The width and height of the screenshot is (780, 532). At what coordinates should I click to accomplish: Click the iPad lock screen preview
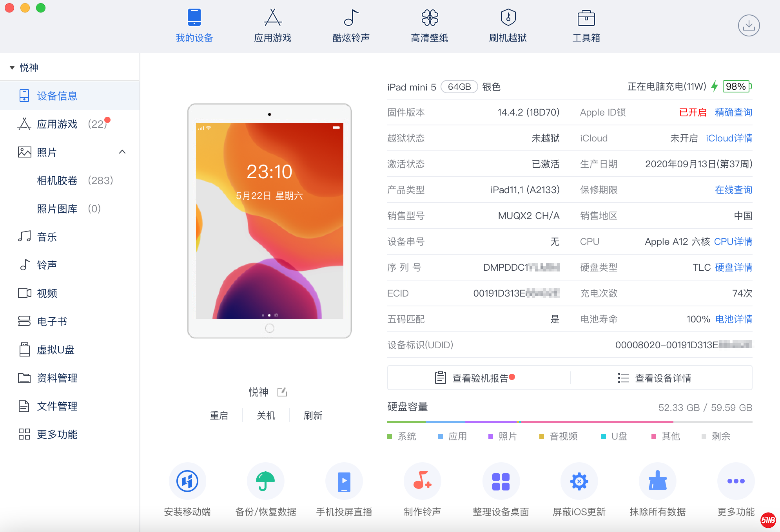pyautogui.click(x=270, y=221)
